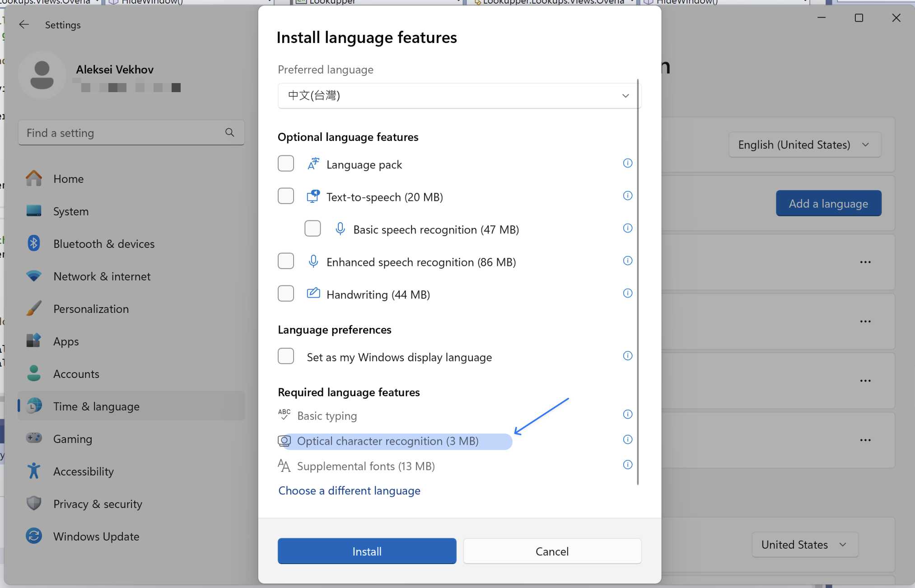Click the System monitor icon
The width and height of the screenshot is (915, 588).
click(34, 211)
